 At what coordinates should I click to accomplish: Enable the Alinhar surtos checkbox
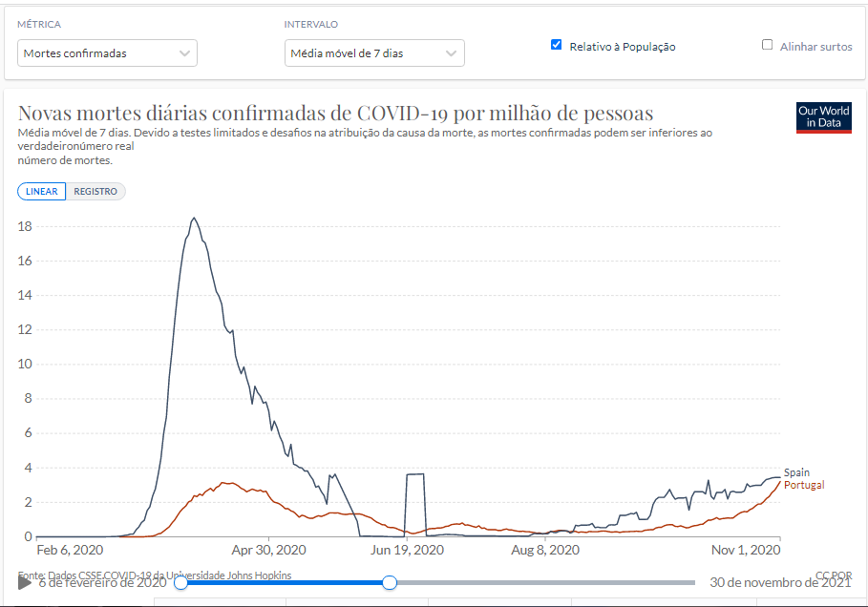767,45
